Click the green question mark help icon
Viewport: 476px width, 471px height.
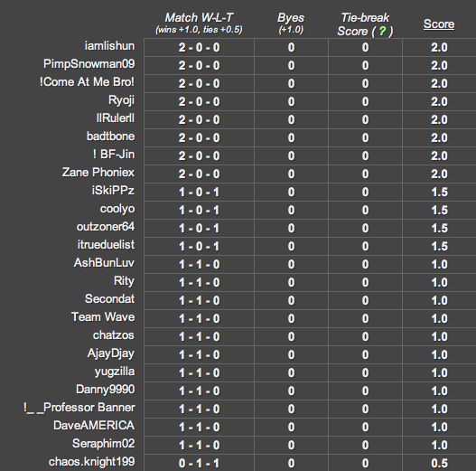tap(382, 31)
